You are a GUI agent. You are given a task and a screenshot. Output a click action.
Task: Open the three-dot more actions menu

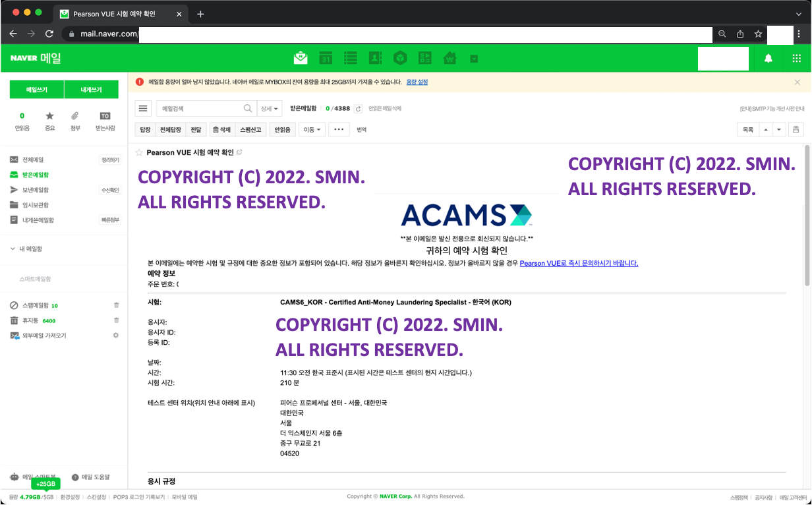339,130
